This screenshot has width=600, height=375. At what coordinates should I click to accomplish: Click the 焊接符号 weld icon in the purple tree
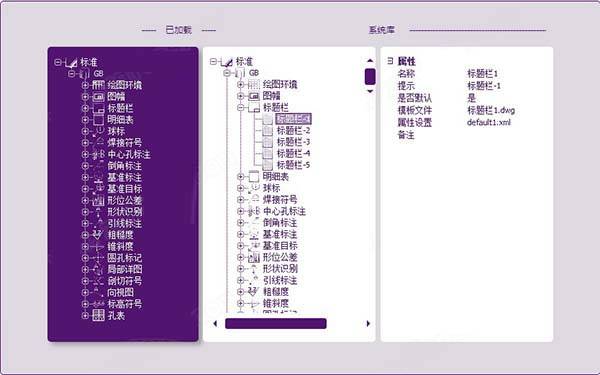98,143
